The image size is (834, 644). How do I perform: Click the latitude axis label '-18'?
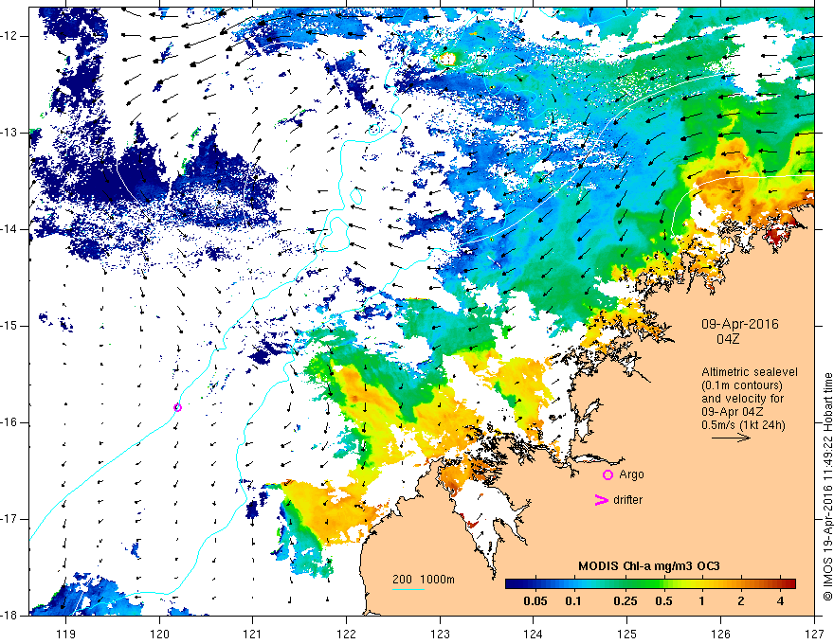[10, 616]
